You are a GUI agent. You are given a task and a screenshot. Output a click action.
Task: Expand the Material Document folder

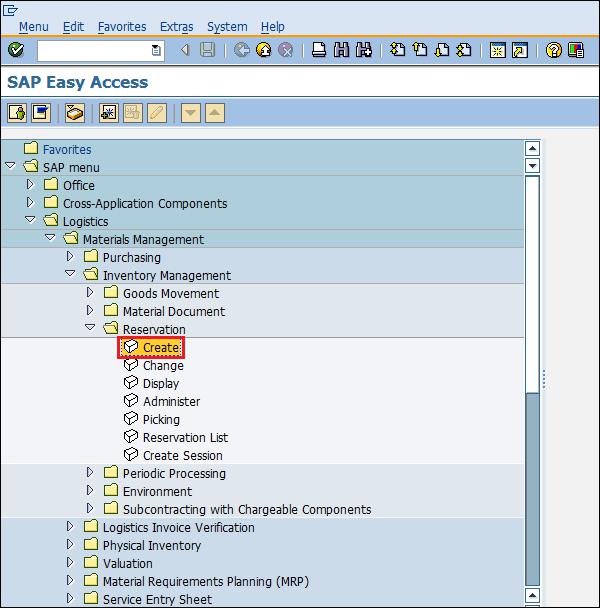pos(90,310)
